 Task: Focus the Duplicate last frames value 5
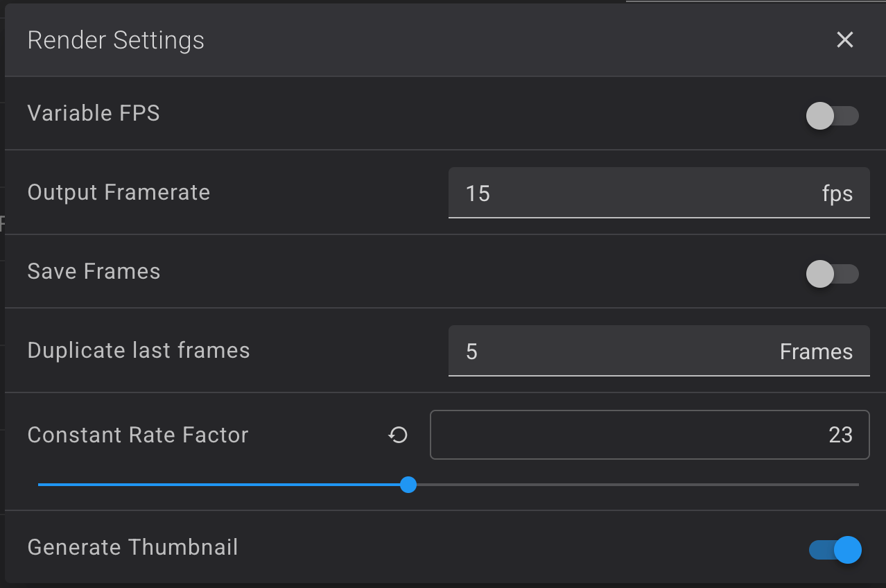point(472,352)
